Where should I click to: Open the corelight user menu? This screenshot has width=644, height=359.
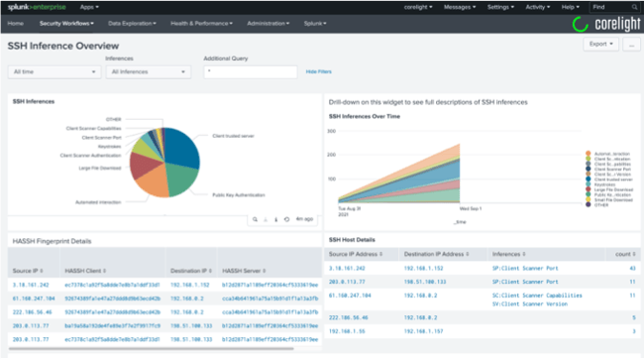coord(418,7)
